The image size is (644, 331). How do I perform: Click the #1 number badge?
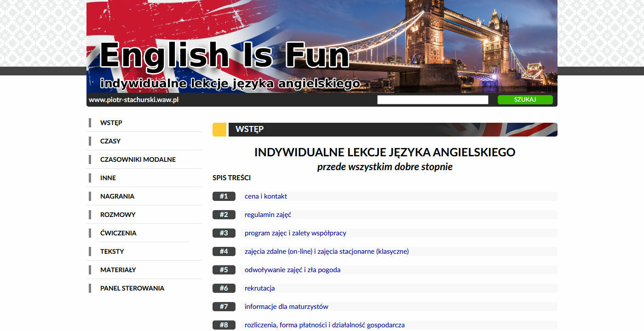coord(224,196)
